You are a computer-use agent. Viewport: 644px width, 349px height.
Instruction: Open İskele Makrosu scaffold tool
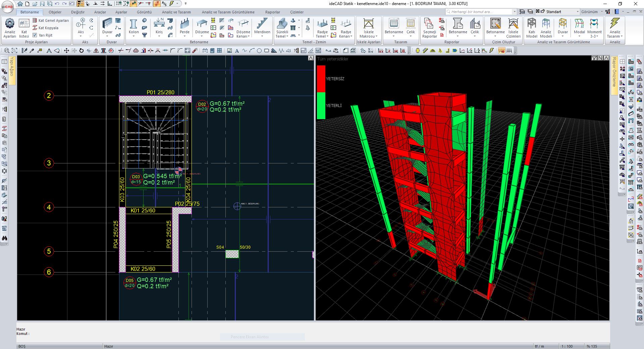[368, 28]
